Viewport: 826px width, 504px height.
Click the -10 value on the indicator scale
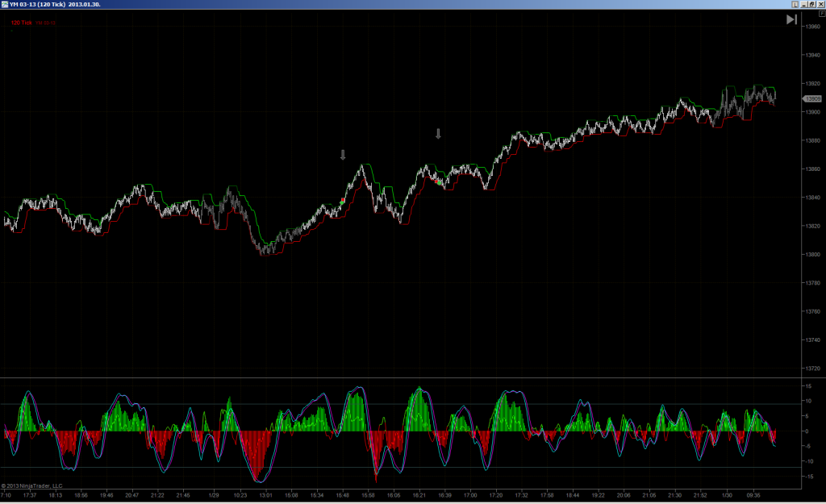point(808,461)
